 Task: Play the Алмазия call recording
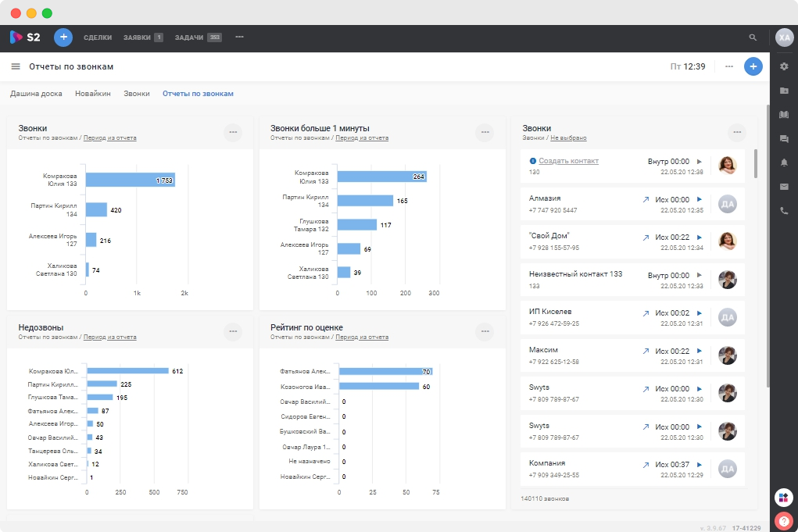(x=700, y=199)
